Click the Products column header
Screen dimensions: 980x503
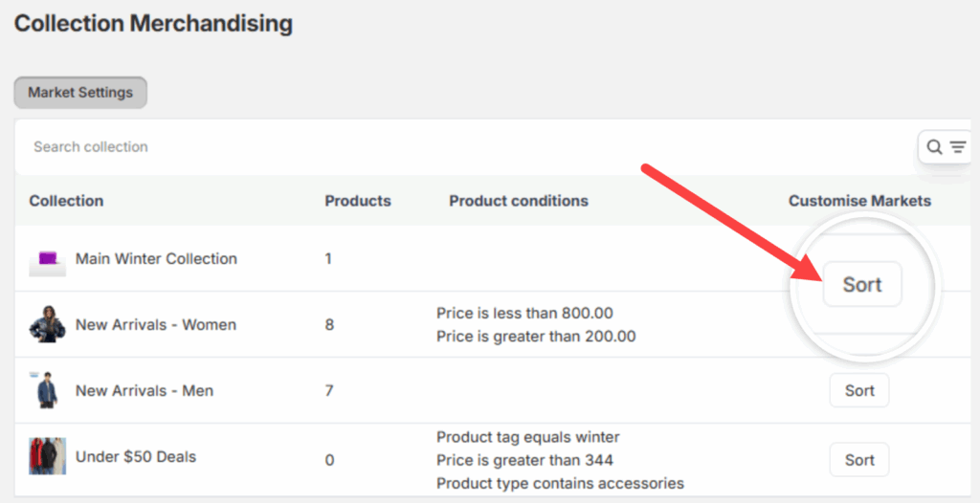tap(358, 201)
